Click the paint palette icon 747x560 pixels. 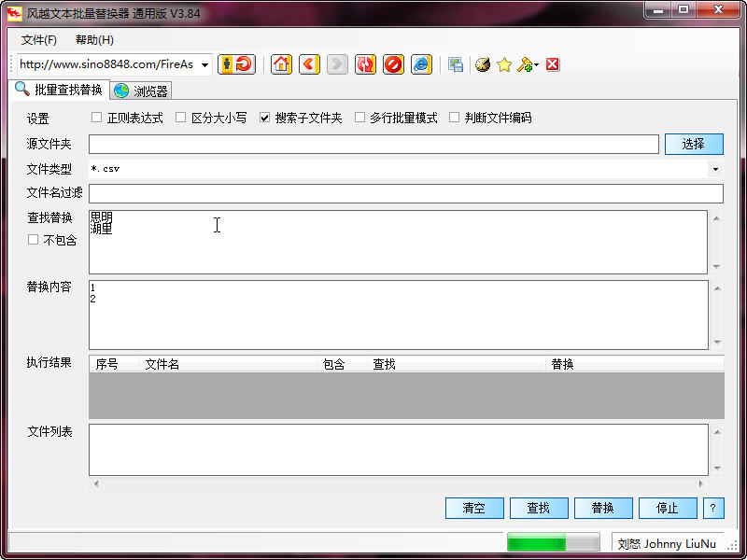pos(483,64)
